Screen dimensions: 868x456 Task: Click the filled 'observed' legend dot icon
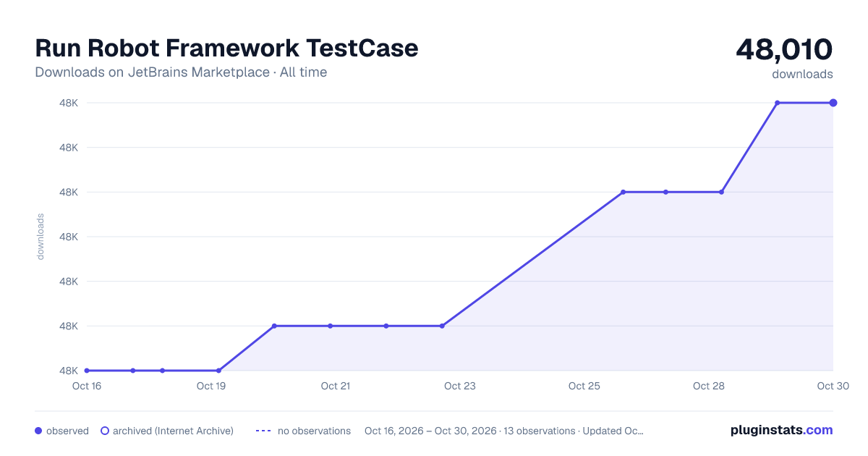click(x=38, y=431)
